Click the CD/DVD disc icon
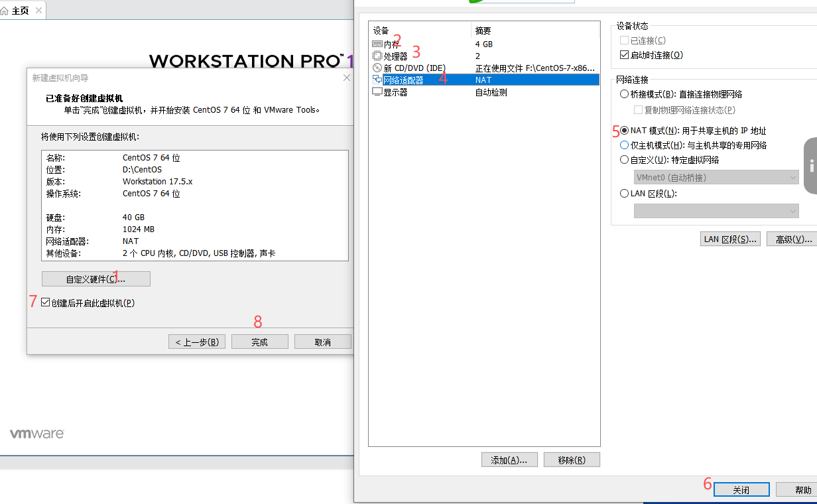 tap(377, 68)
